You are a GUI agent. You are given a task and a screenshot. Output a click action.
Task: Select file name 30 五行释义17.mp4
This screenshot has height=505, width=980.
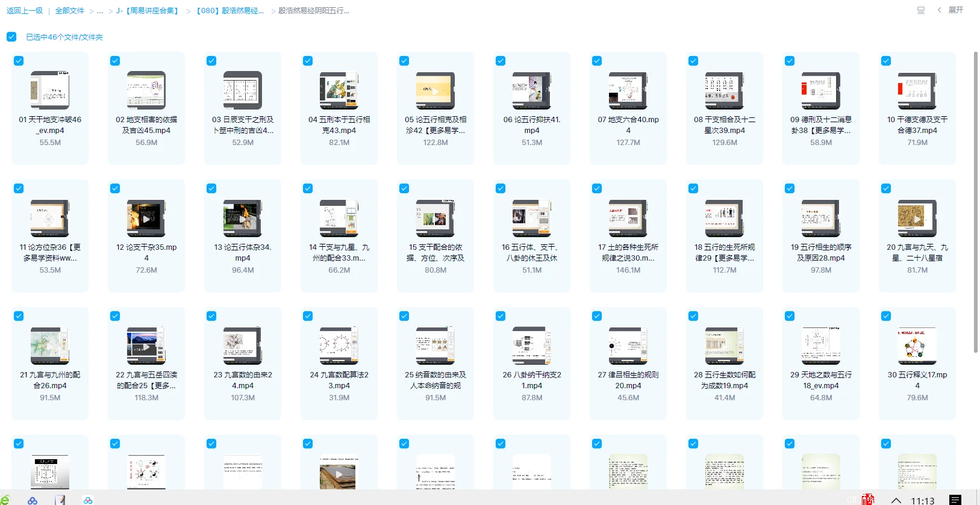917,380
